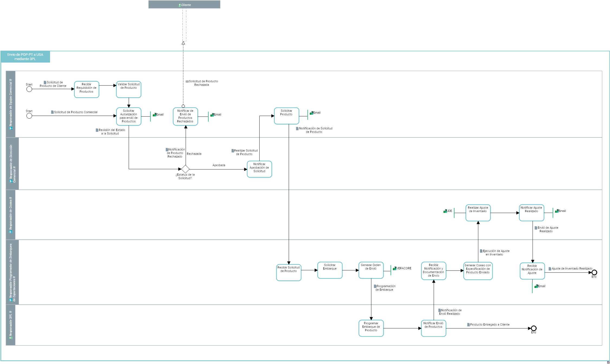Click Notificar de Envío de Productos Rechazados
Image resolution: width=610 pixels, height=364 pixels.
click(185, 116)
